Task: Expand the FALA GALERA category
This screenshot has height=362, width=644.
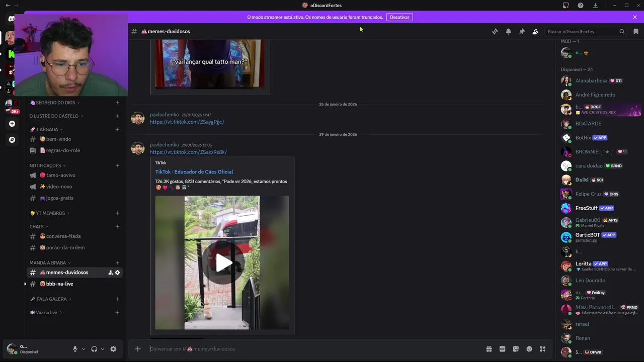Action: pos(51,299)
